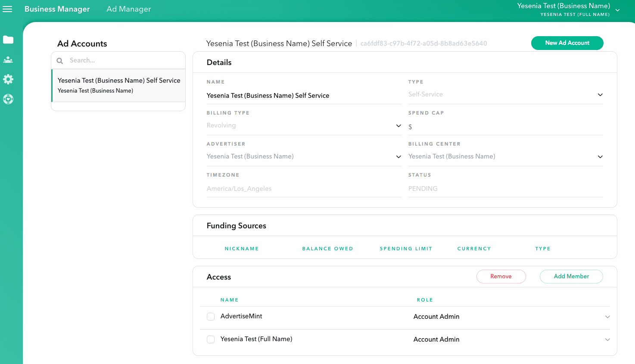The height and width of the screenshot is (364, 635).
Task: Open the settings gear icon
Action: click(8, 79)
